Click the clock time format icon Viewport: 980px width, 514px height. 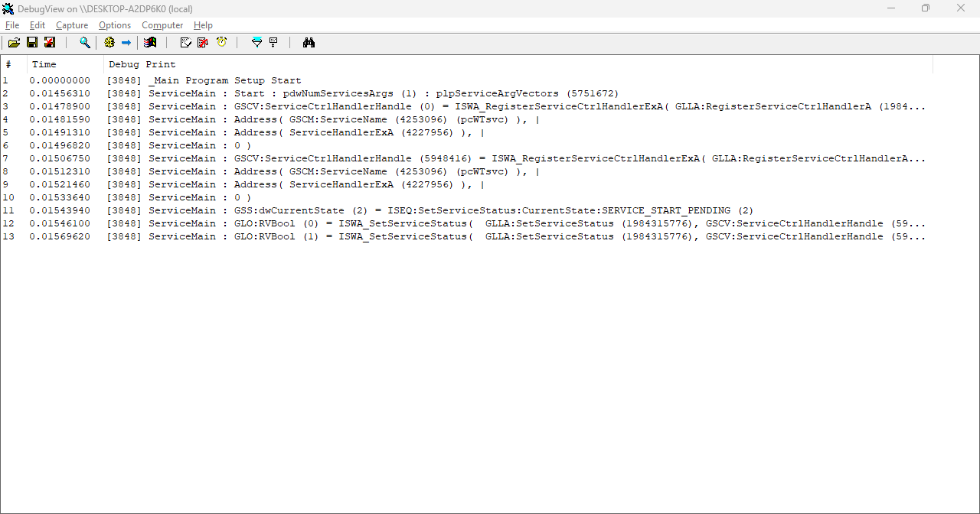(x=221, y=43)
